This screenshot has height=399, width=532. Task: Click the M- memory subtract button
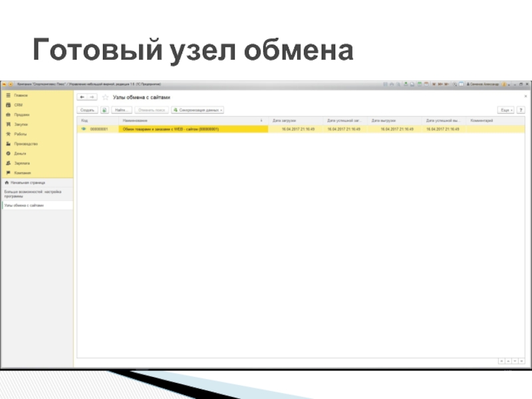446,84
